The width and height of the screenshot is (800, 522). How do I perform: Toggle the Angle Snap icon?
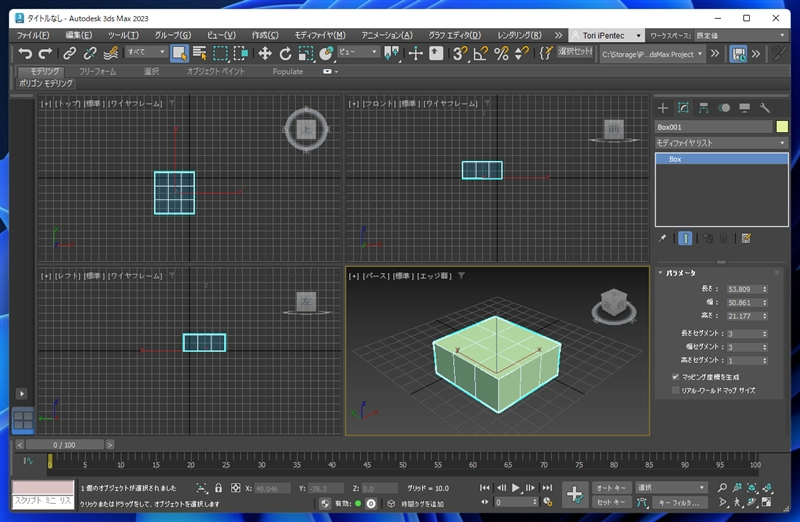point(480,53)
